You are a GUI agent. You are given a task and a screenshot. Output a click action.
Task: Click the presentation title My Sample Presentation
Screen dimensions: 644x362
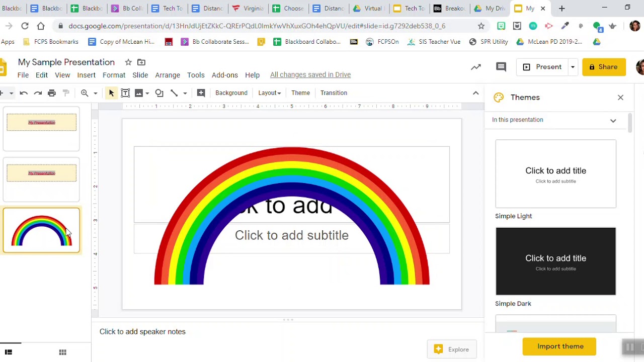[66, 62]
